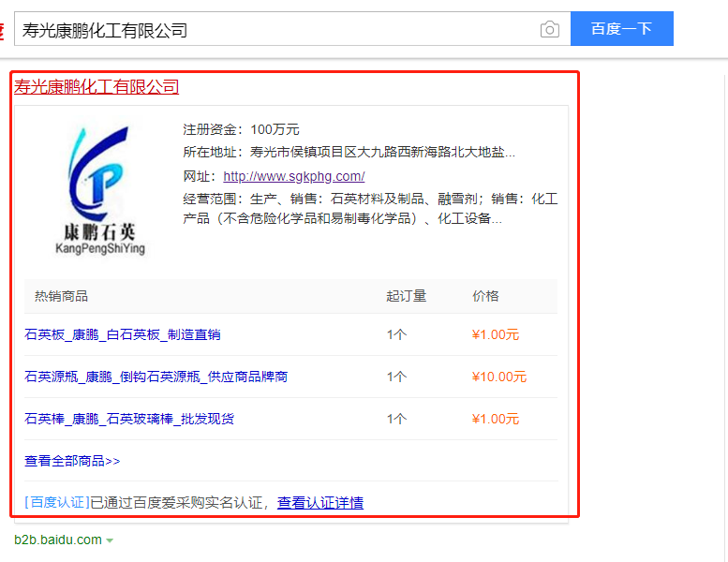The image size is (728, 562).
Task: Expand 查看全部商品>> to view all products
Action: point(72,461)
